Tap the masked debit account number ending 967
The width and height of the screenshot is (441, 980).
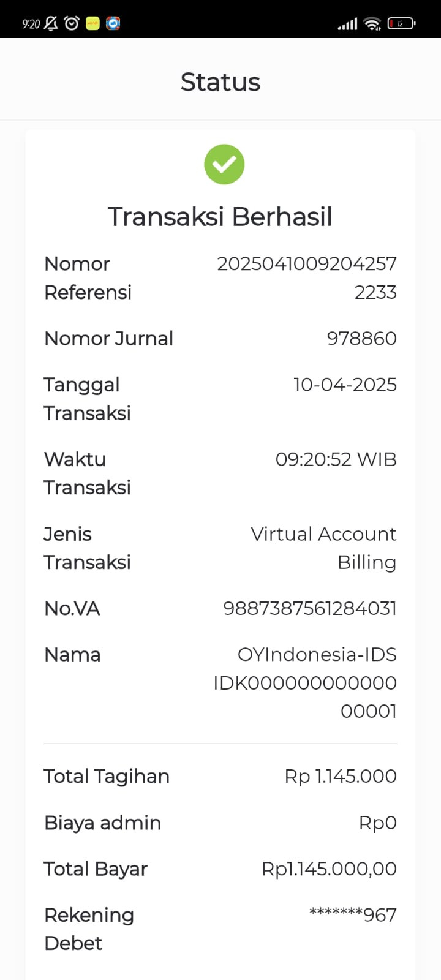(x=353, y=915)
